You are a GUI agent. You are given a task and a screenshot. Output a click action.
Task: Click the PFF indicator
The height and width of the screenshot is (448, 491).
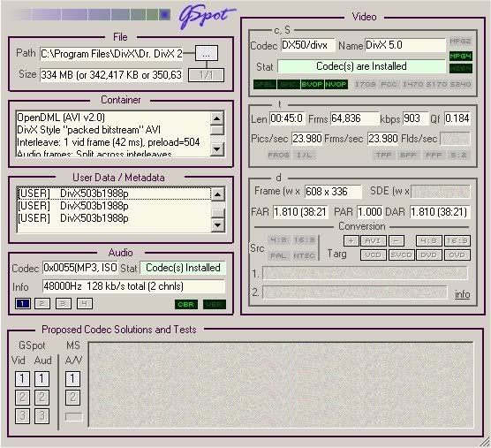point(434,156)
